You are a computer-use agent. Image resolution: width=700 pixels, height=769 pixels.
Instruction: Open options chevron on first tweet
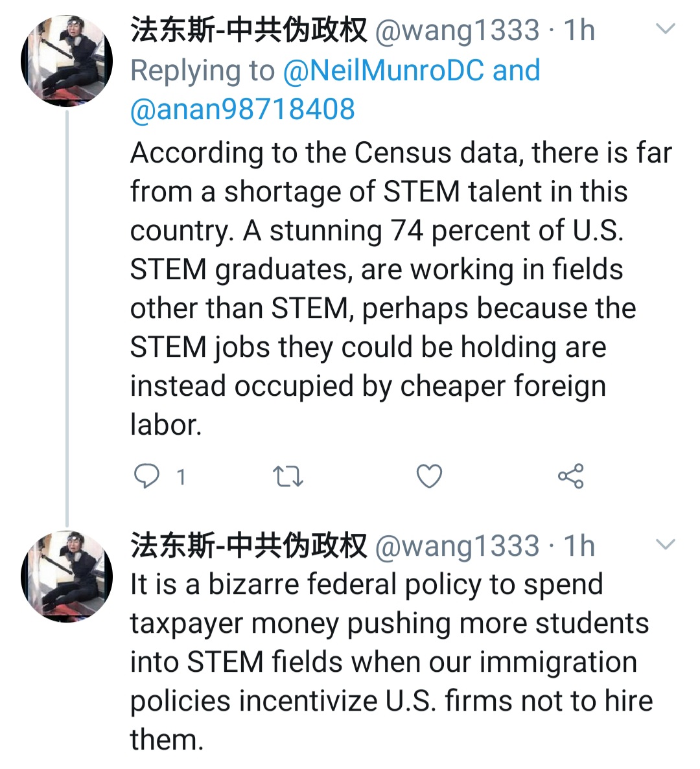point(666,29)
